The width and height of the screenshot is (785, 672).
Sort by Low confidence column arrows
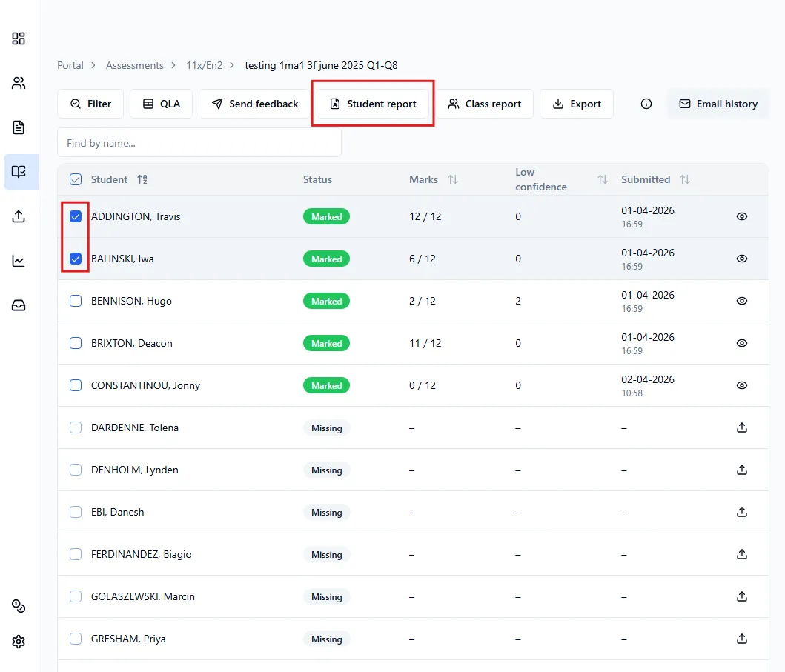pyautogui.click(x=602, y=179)
